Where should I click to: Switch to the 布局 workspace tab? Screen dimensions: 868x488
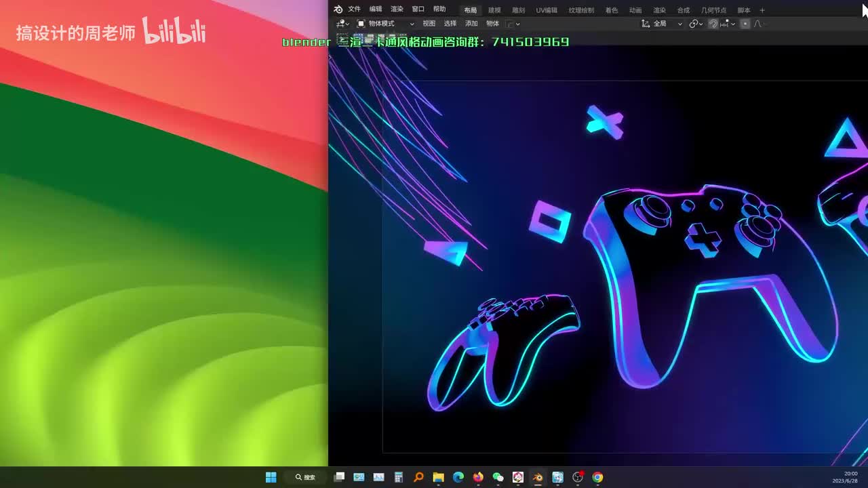point(471,10)
